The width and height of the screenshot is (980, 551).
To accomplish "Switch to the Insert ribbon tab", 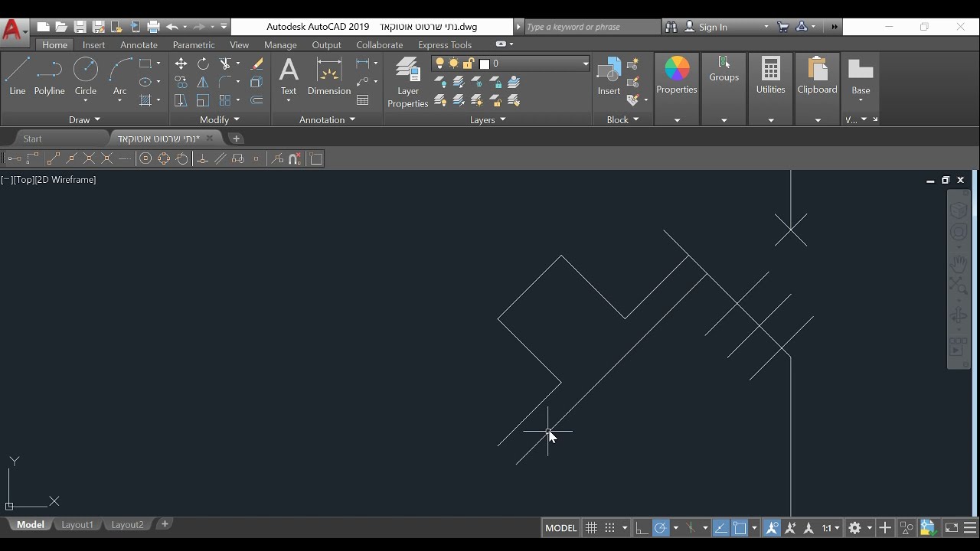I will coord(93,44).
